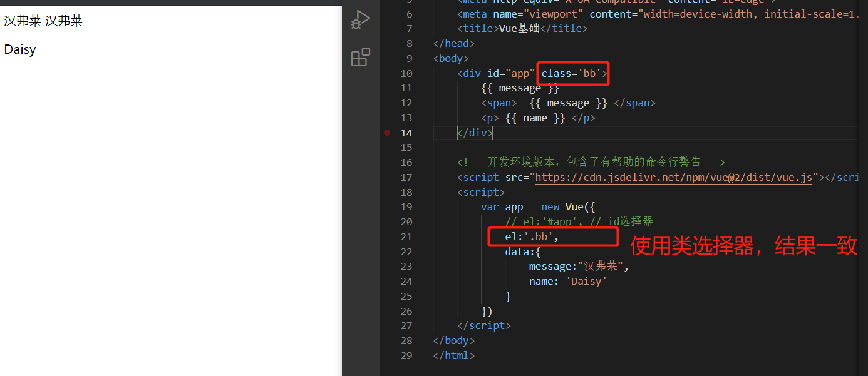Viewport: 868px width, 376px height.
Task: Open the Extensions view in the activity bar
Action: [360, 58]
